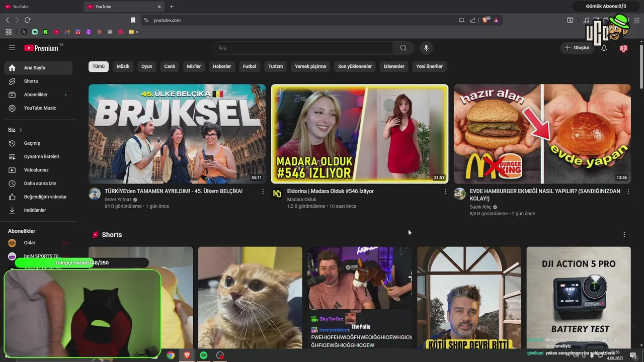Click the bookmark page icon
644x362 pixels.
[x=133, y=20]
